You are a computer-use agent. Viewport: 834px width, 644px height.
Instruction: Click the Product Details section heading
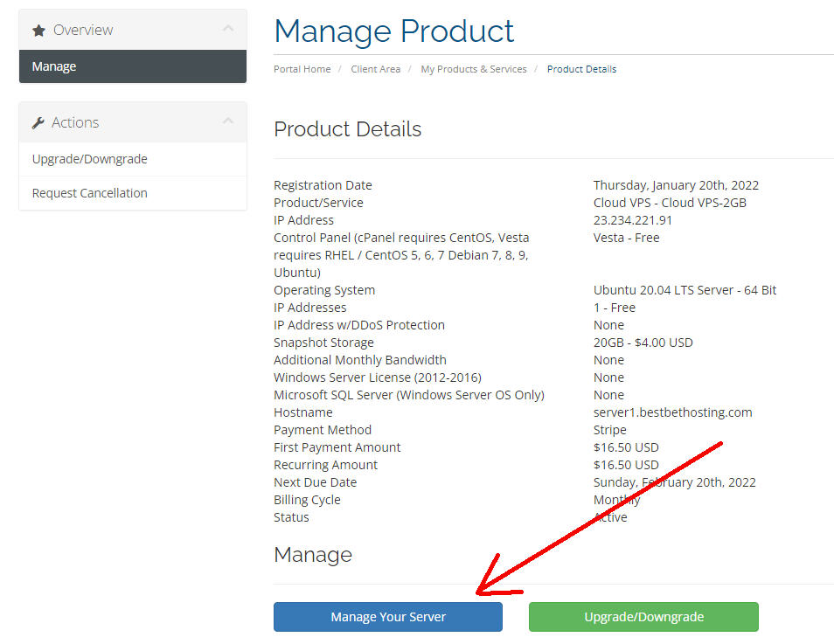[347, 129]
